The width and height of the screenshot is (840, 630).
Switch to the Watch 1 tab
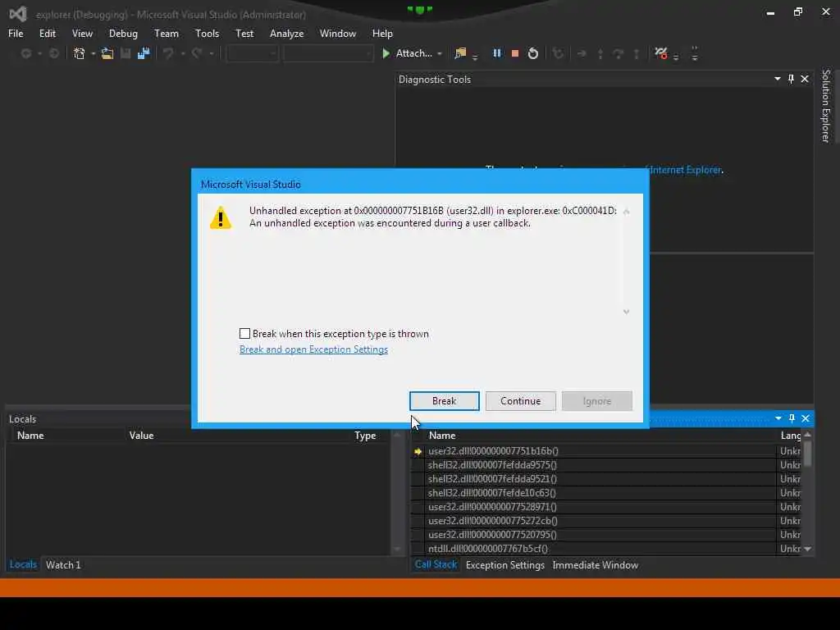click(62, 564)
